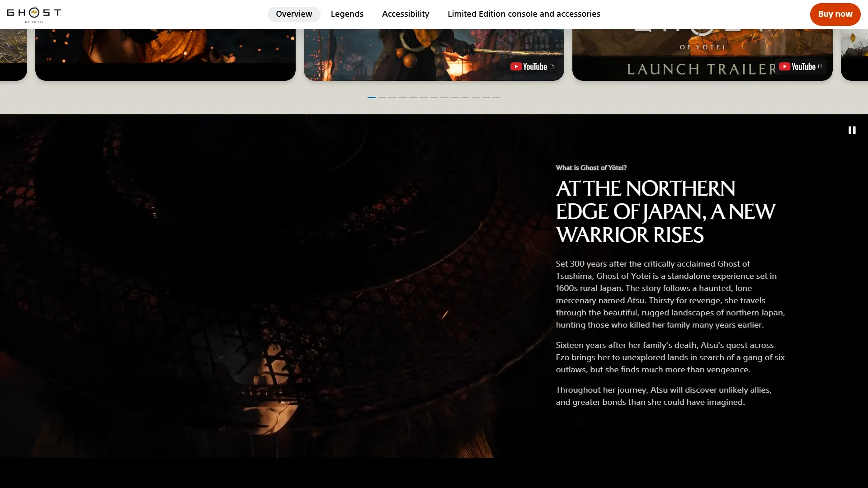This screenshot has height=488, width=868.
Task: Pause the background video
Action: pyautogui.click(x=852, y=130)
